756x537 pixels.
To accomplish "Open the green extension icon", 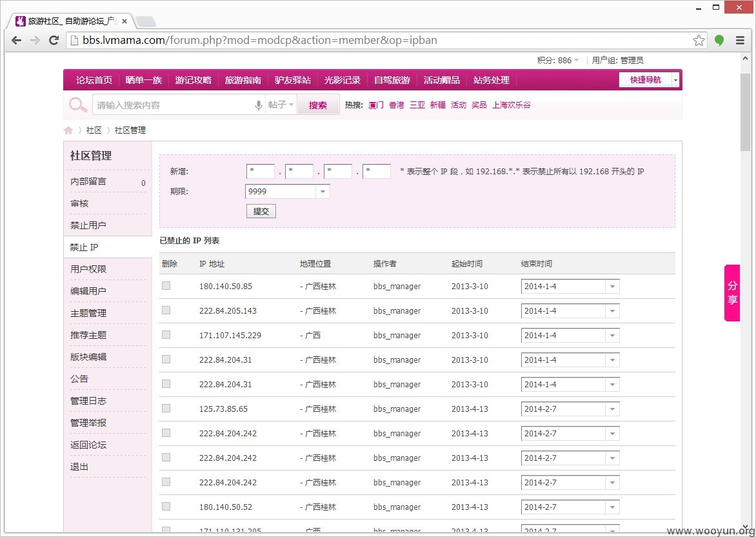I will (719, 41).
